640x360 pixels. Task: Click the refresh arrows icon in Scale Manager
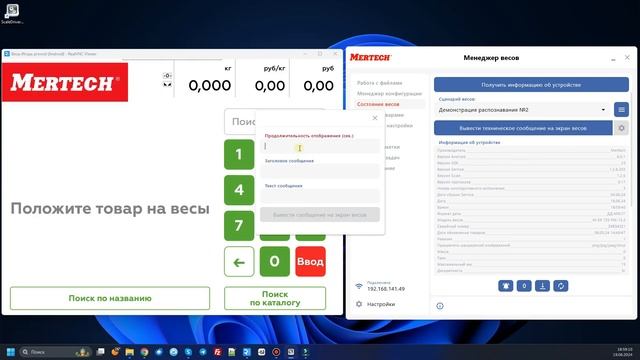(x=561, y=286)
